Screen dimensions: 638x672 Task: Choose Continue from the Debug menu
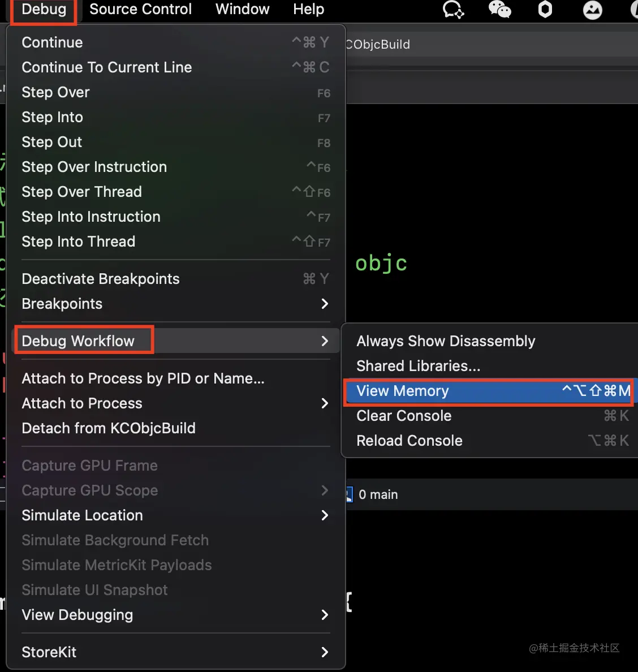[176, 42]
